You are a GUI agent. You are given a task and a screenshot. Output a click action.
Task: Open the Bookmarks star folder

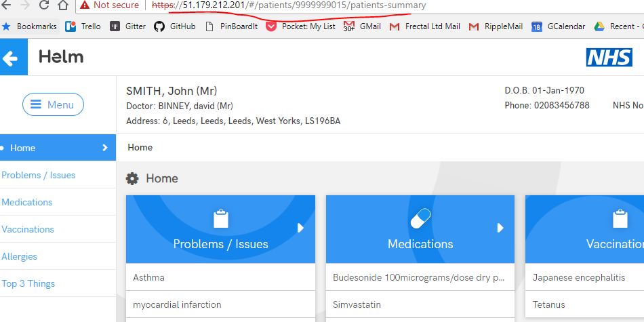click(30, 26)
